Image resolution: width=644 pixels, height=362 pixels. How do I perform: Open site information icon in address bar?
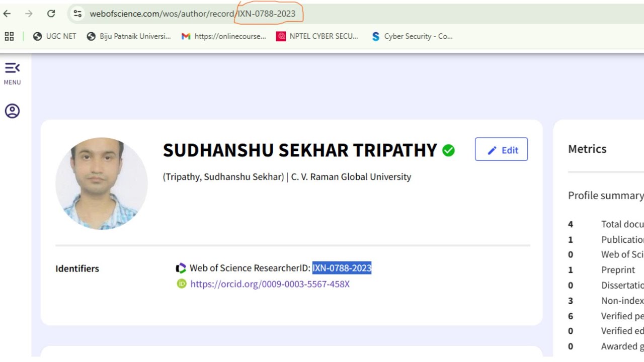[77, 14]
